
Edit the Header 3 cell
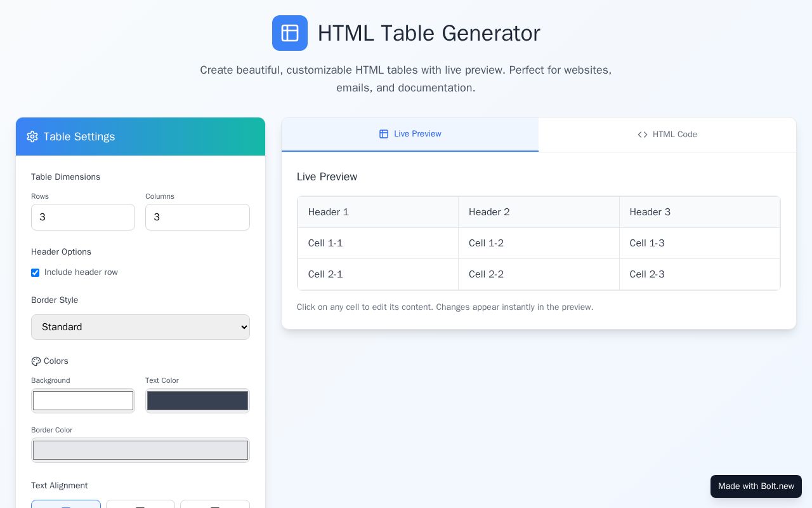[700, 212]
